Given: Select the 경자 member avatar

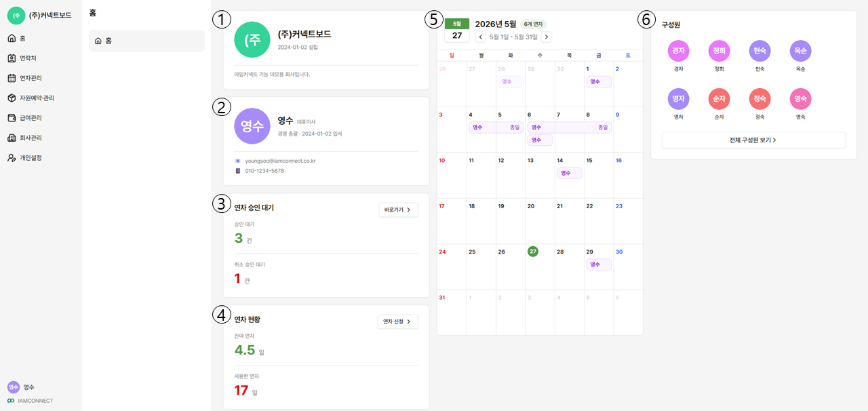Looking at the screenshot, I should [x=678, y=51].
